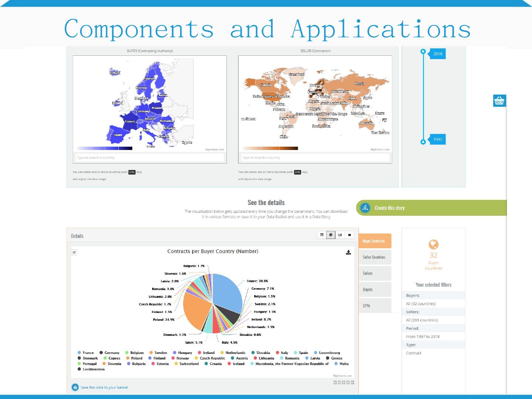The width and height of the screenshot is (532, 399).
Task: Open the Buyer Countries tab
Action: click(375, 241)
